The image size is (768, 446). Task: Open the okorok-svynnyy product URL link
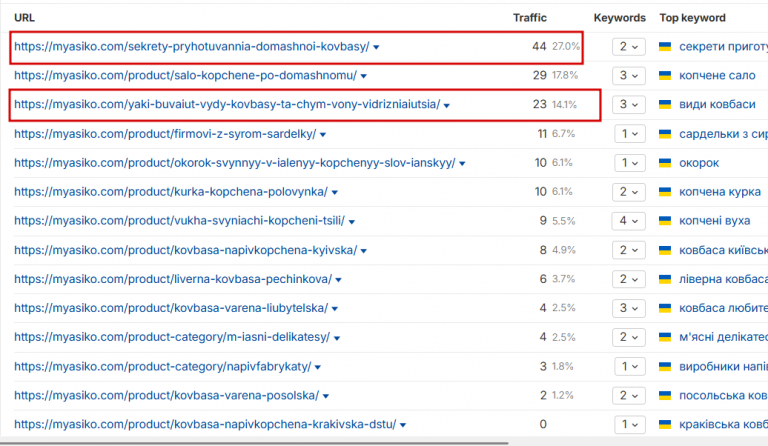click(x=235, y=163)
